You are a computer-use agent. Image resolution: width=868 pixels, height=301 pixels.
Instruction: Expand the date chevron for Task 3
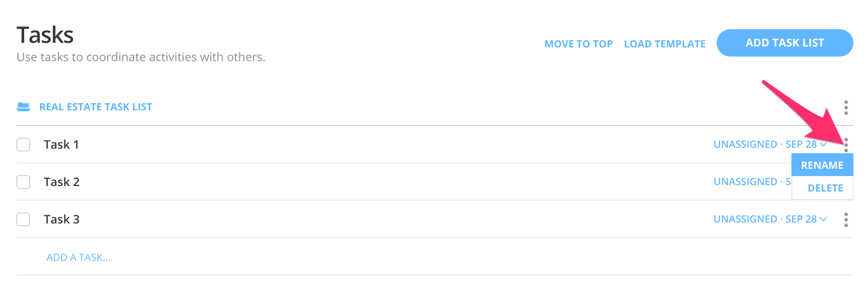pos(823,219)
